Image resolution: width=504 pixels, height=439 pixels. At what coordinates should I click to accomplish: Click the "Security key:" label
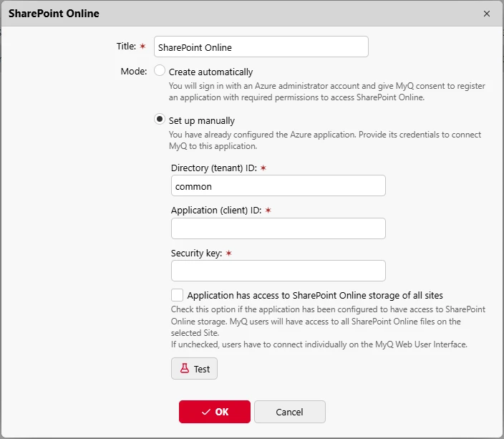coord(197,253)
